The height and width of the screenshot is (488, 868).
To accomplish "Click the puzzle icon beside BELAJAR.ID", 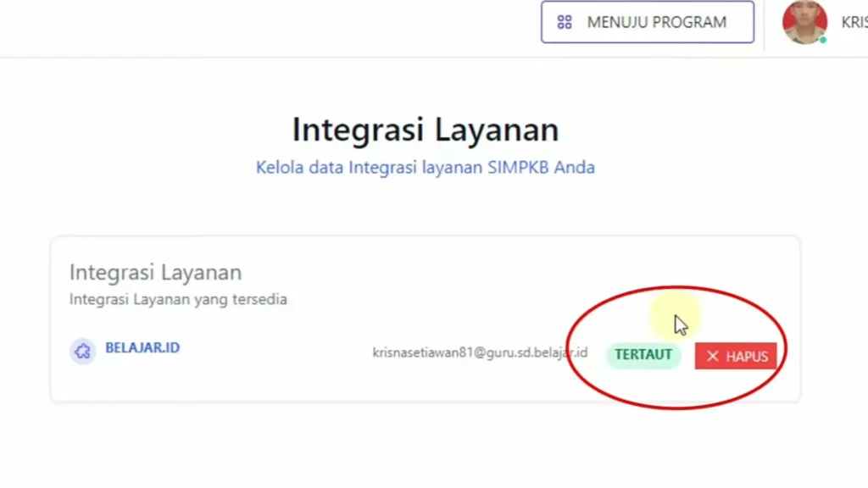I will (x=82, y=351).
